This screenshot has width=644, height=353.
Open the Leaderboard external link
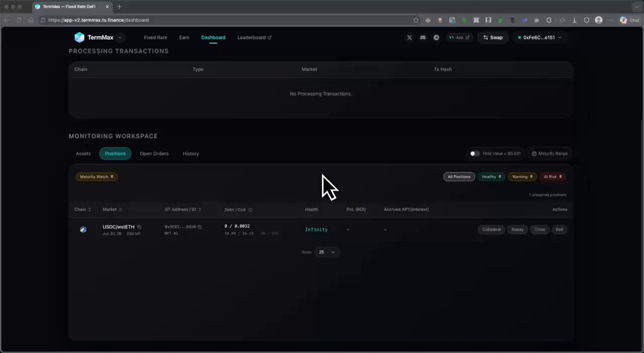coord(254,38)
